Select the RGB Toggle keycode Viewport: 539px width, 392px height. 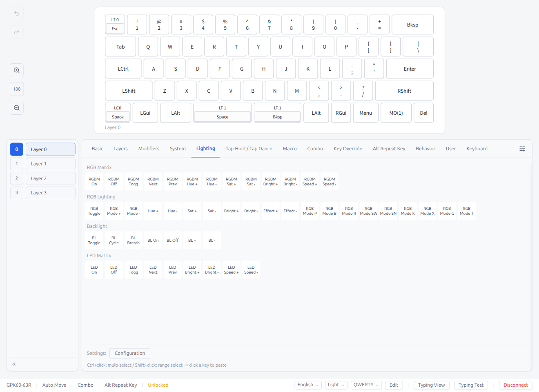point(94,211)
